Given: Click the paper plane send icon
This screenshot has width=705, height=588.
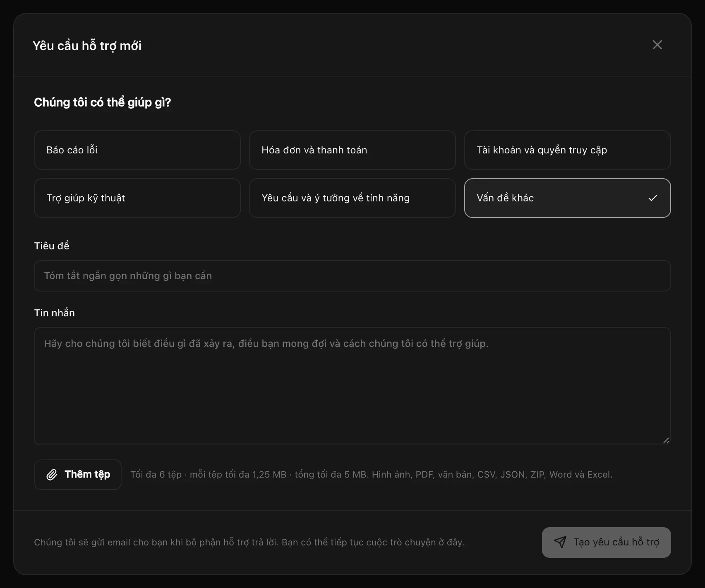Looking at the screenshot, I should click(560, 542).
